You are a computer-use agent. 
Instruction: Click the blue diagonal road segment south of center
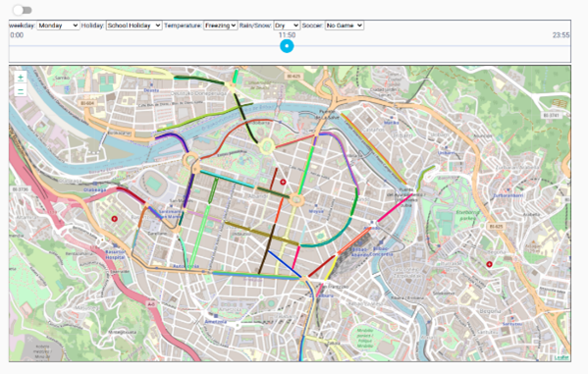tap(285, 264)
